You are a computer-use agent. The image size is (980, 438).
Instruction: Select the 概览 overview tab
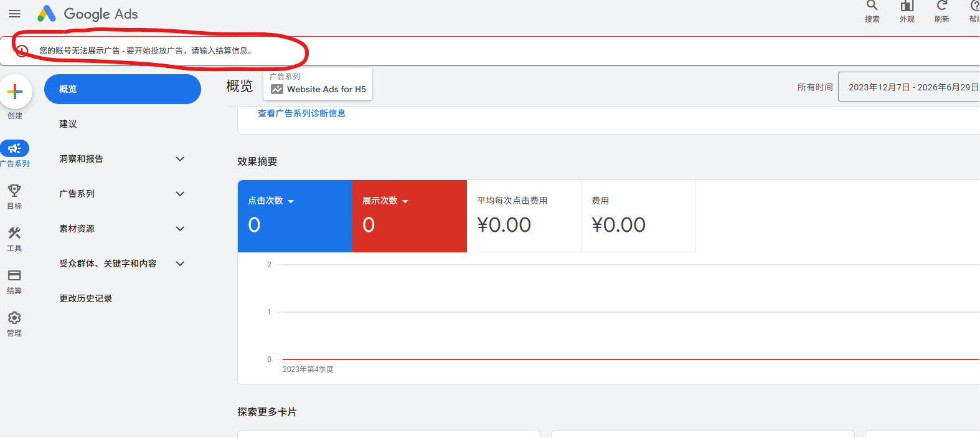pos(123,89)
